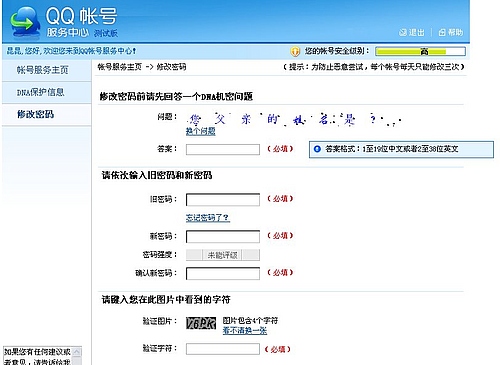Click the logout icon beside 退出

click(x=403, y=32)
